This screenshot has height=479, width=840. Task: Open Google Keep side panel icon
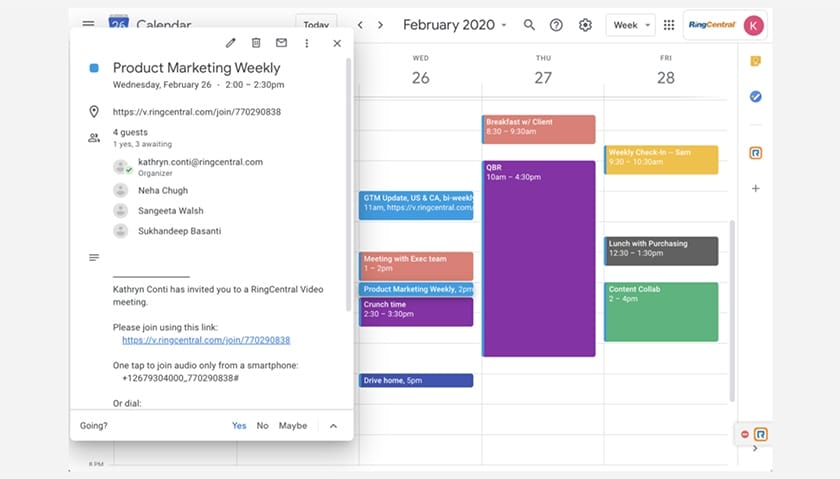(x=756, y=61)
